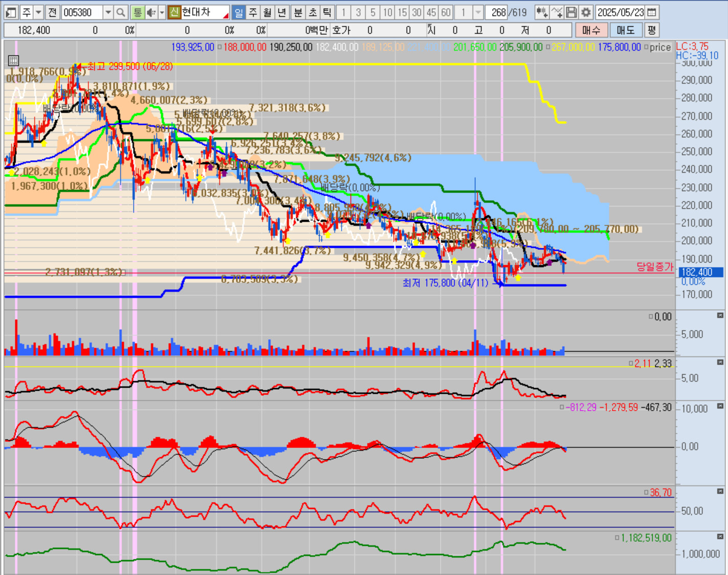Screen dimensions: 728x575
Task: Open the 주 market type dropdown
Action: coord(38,12)
